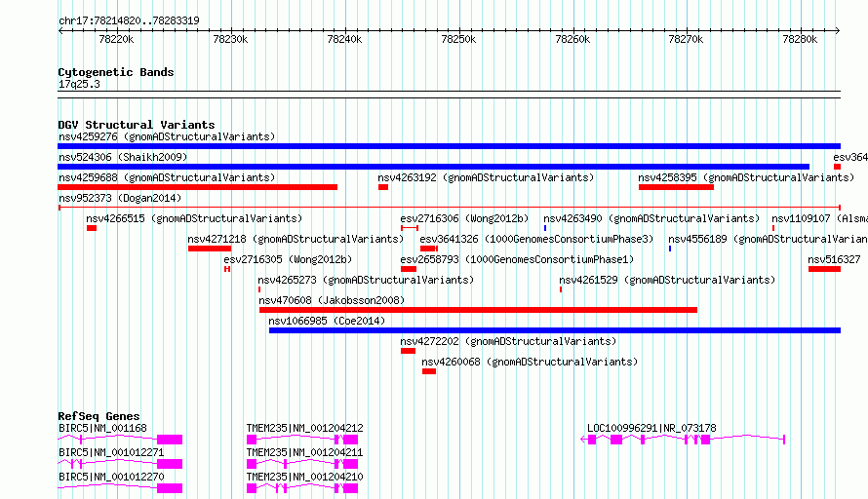Image resolution: width=868 pixels, height=499 pixels.
Task: Click the red esv3641326 variant bar
Action: tap(429, 249)
